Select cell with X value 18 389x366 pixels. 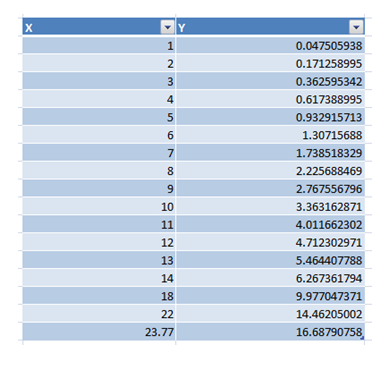[x=99, y=296]
